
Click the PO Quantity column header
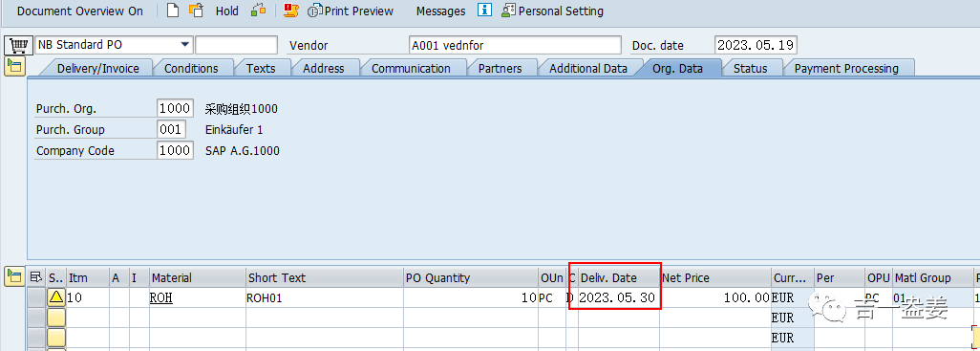tap(471, 277)
